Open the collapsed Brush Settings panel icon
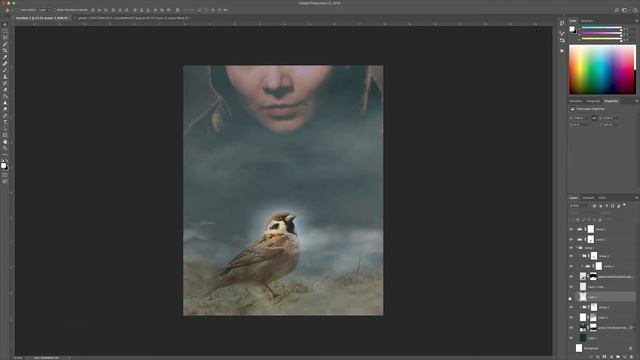 coord(562,33)
